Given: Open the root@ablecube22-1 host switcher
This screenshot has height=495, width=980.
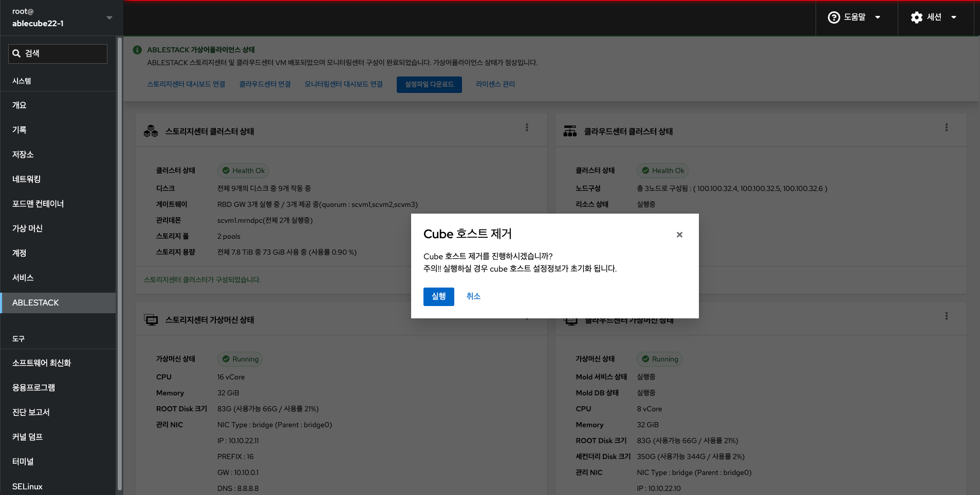Looking at the screenshot, I should pos(62,17).
